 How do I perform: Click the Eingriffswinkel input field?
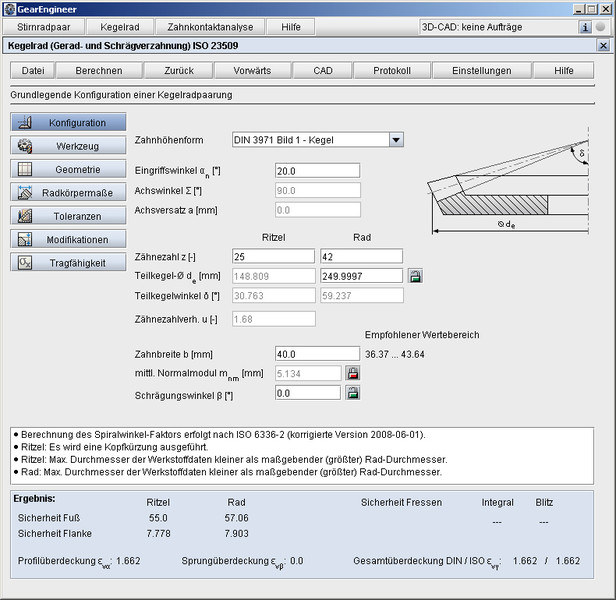[x=316, y=171]
